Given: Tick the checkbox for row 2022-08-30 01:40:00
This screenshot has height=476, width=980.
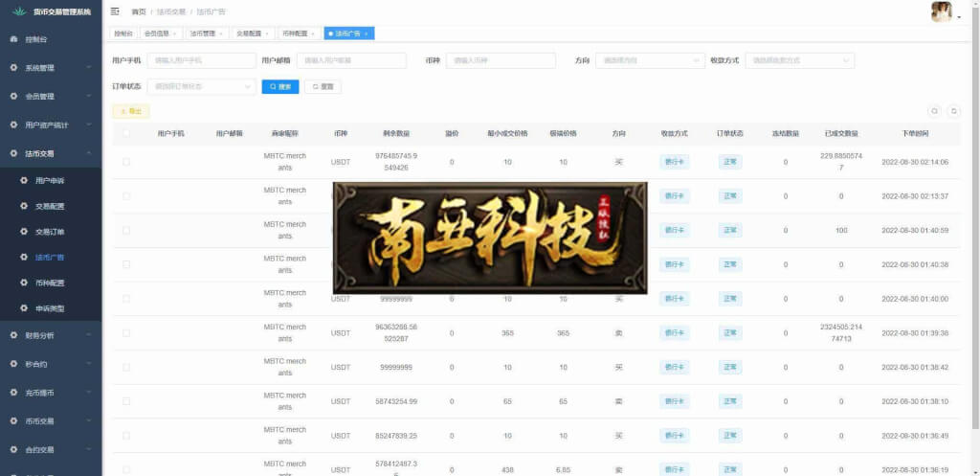Looking at the screenshot, I should tap(126, 299).
